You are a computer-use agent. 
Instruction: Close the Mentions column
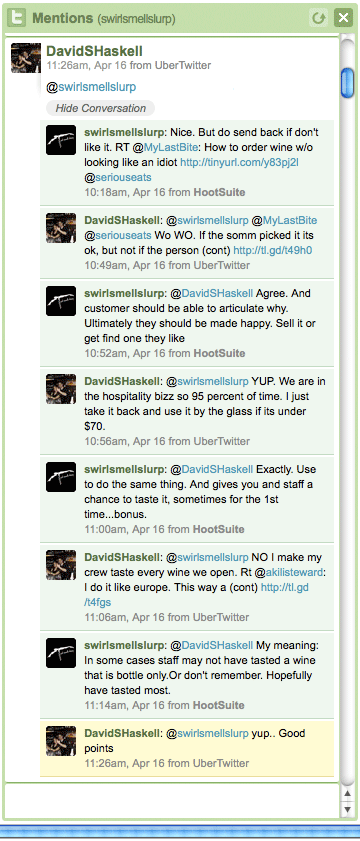[343, 18]
